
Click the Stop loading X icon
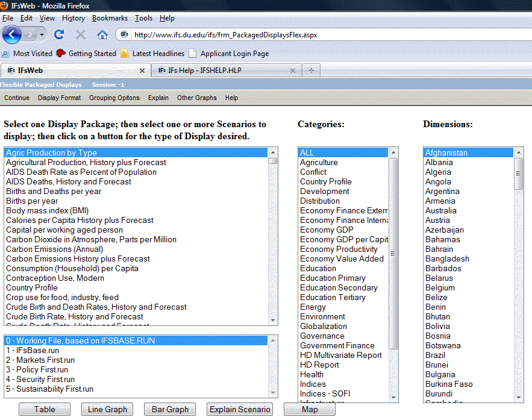click(x=81, y=34)
